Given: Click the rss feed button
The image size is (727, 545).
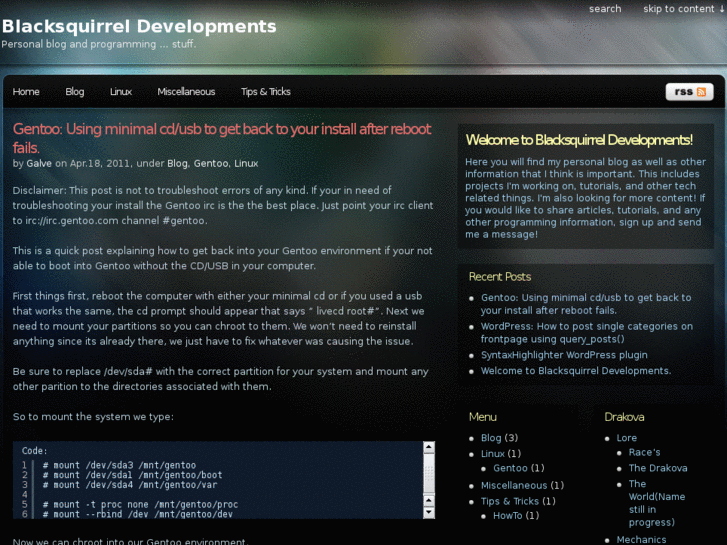Looking at the screenshot, I should point(689,92).
